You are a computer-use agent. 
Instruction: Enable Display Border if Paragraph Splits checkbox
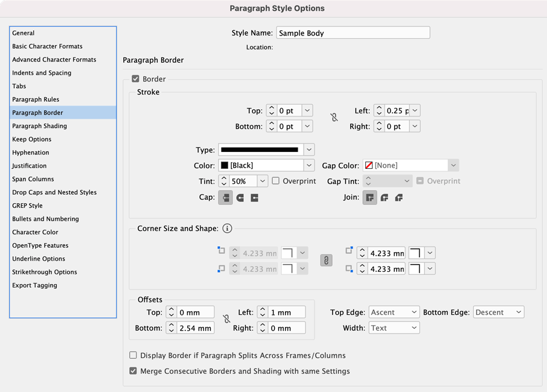(x=133, y=355)
